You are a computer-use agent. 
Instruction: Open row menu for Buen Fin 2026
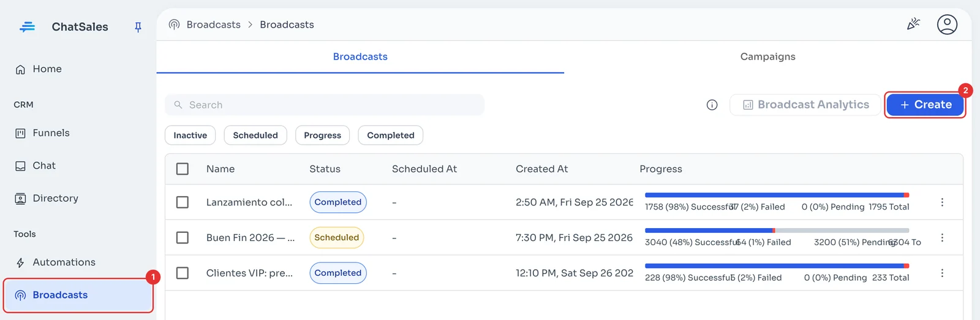pyautogui.click(x=942, y=238)
